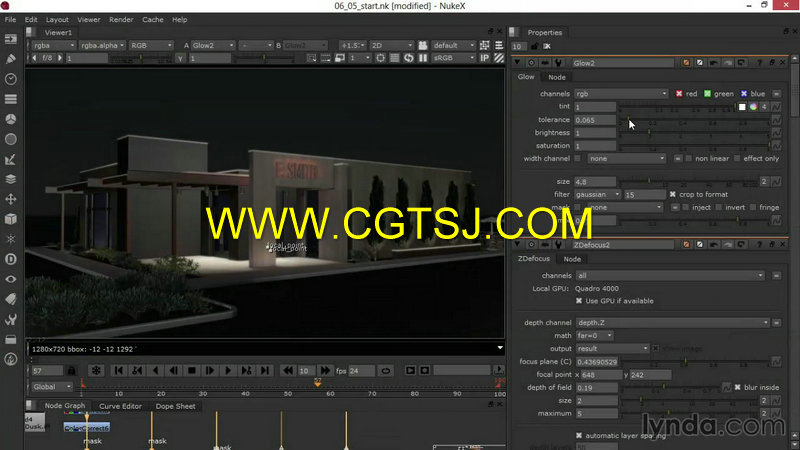Viewport: 800px width, 450px height.
Task: Open the Layout menu
Action: (57, 19)
